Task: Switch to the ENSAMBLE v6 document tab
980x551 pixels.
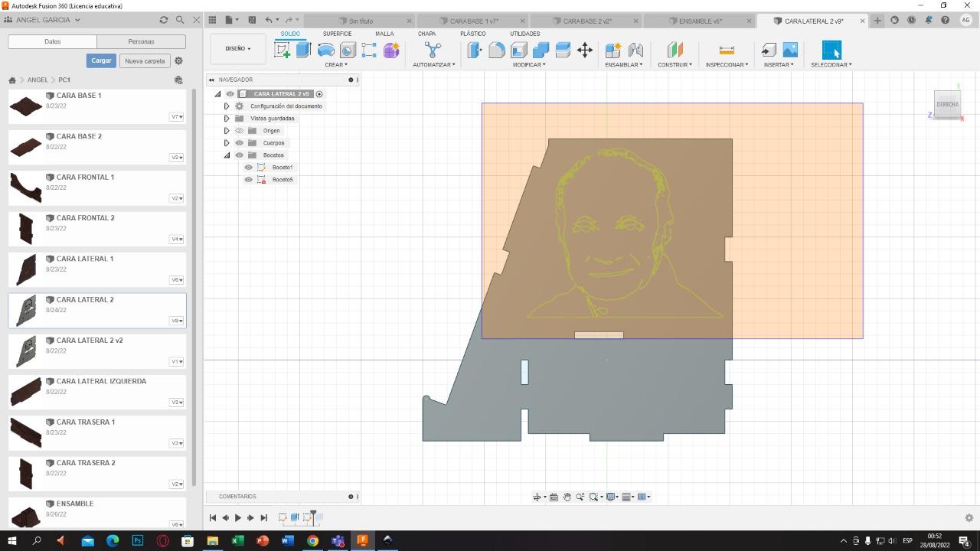Action: [x=700, y=21]
